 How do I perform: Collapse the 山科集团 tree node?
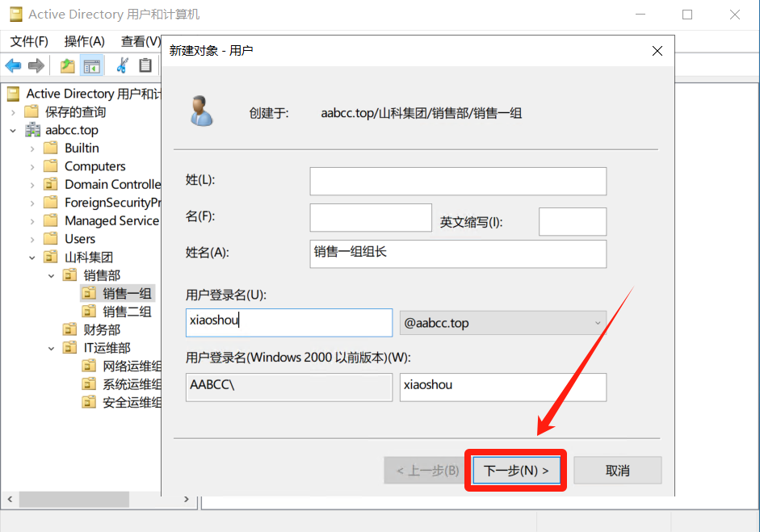[33, 258]
